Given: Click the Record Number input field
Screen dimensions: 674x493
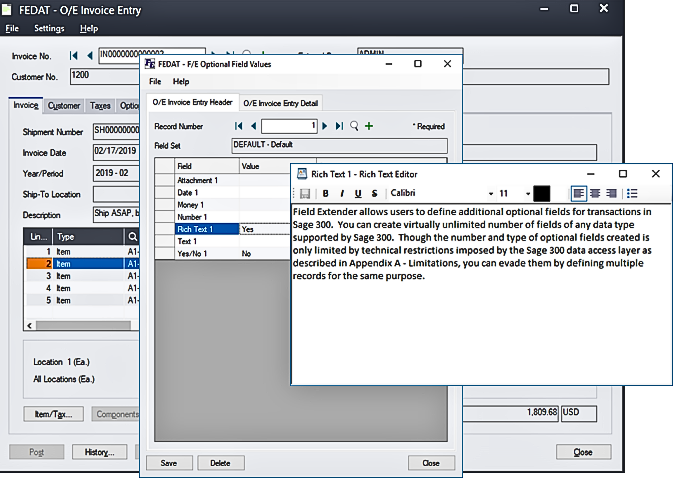Looking at the screenshot, I should 290,126.
